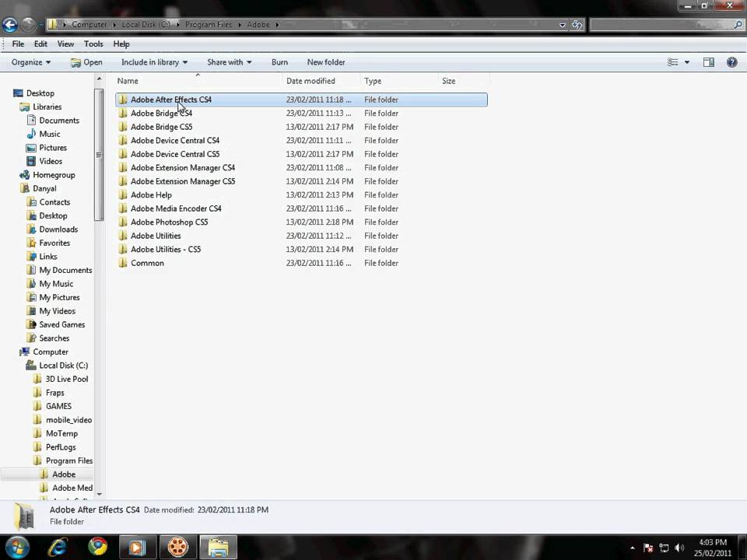Viewport: 747px width, 560px height.
Task: Click the change view icon
Action: (x=672, y=62)
